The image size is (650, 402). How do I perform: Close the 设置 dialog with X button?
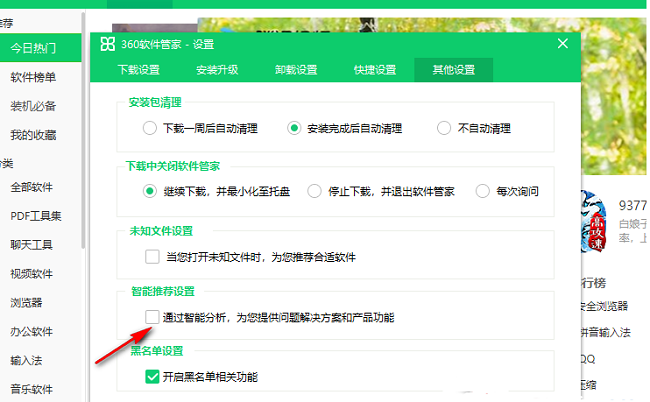[x=563, y=44]
